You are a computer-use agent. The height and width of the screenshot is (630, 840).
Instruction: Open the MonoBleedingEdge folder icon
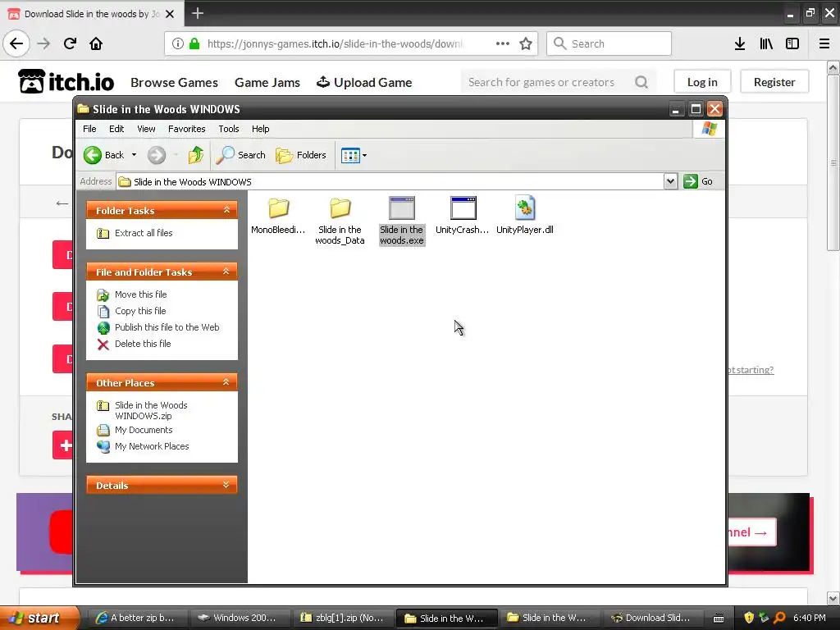tap(279, 208)
